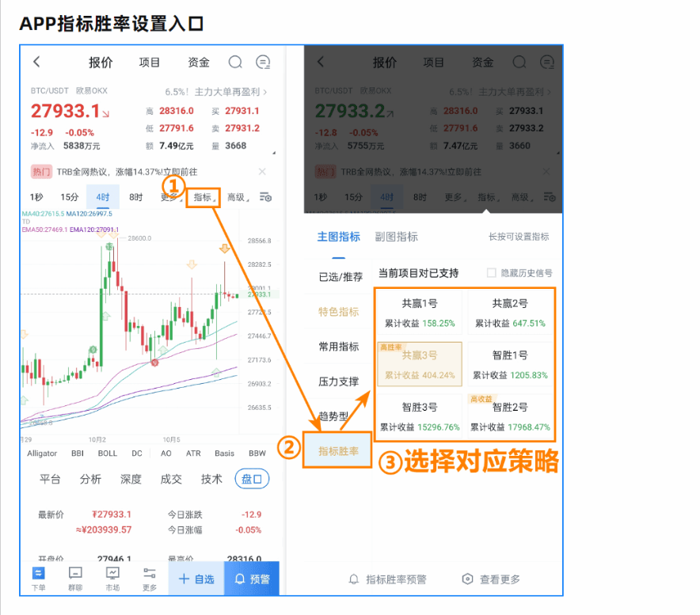Tap 27933.1 last price on left
This screenshot has width=700, height=615.
click(65, 111)
